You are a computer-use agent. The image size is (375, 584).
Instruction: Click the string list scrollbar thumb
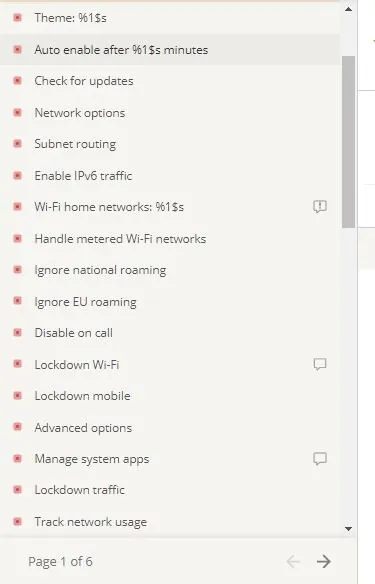point(349,142)
